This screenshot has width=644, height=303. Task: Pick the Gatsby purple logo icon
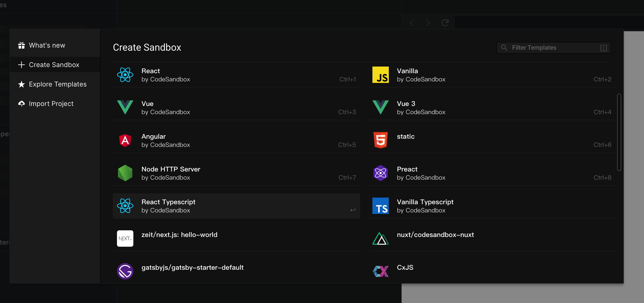click(125, 271)
